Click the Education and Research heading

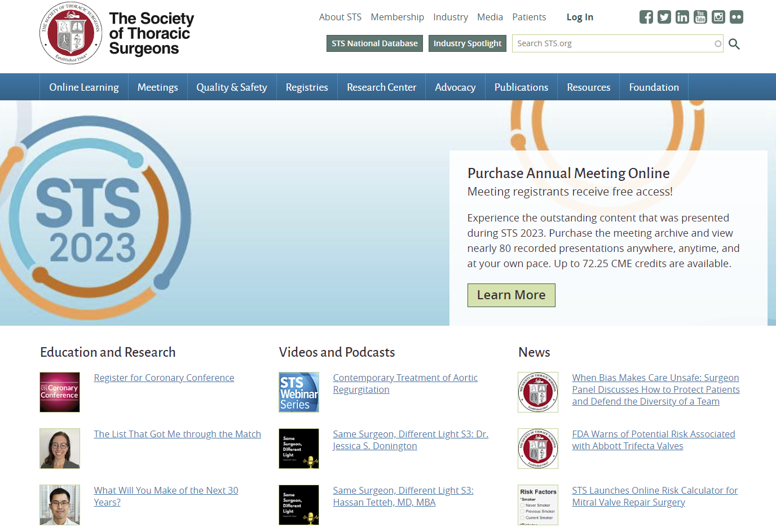point(108,352)
